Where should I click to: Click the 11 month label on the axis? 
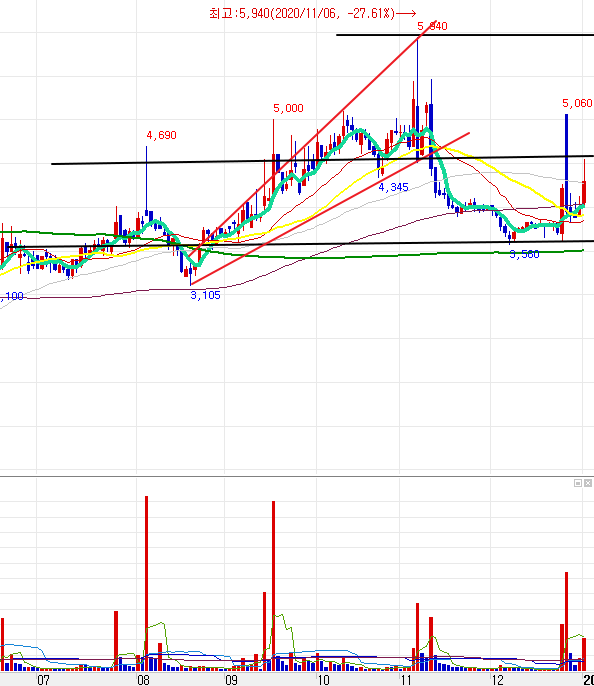[406, 680]
